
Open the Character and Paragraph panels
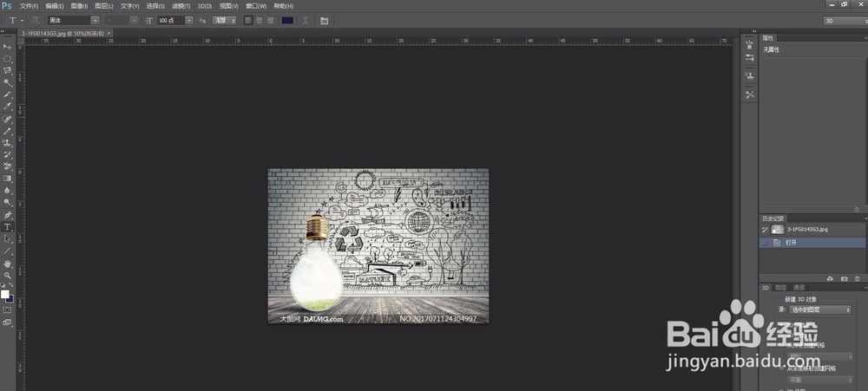click(x=325, y=21)
